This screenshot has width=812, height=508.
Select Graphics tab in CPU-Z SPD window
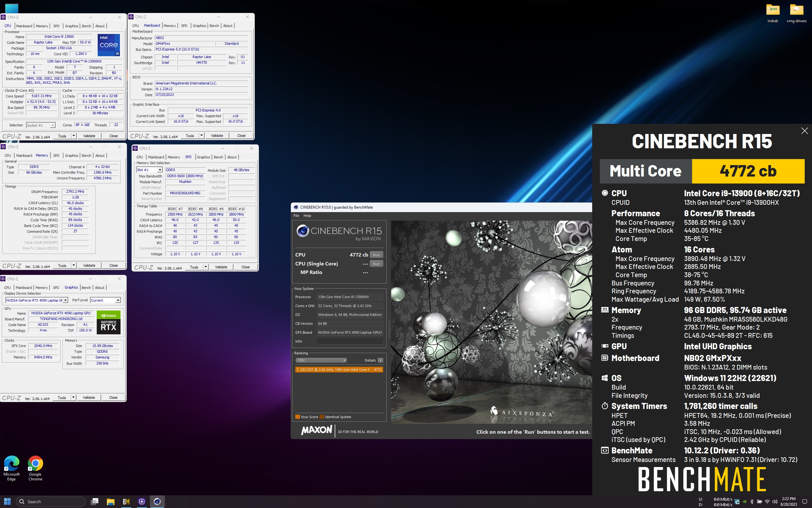[203, 157]
